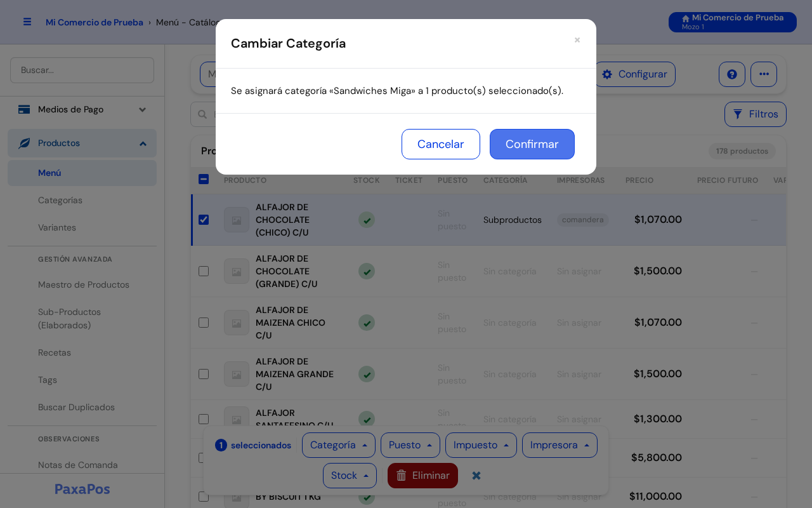Click the Medios de Pago card icon
This screenshot has width=812, height=508.
pyautogui.click(x=24, y=109)
